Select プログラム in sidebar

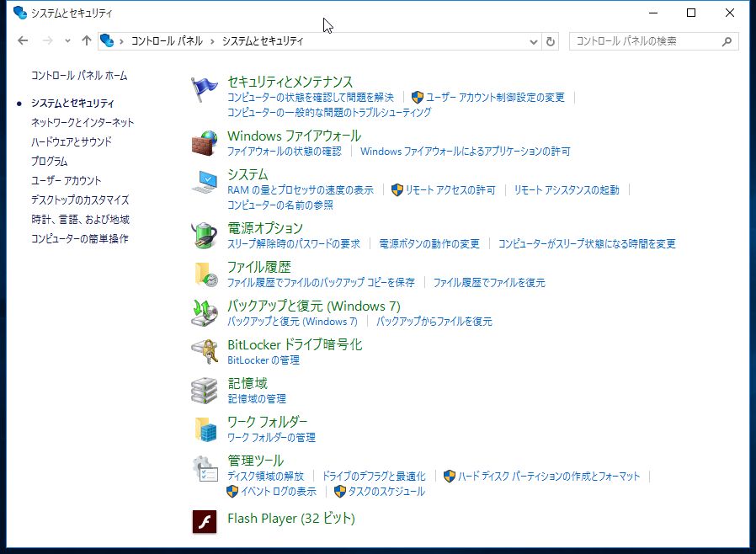49,161
